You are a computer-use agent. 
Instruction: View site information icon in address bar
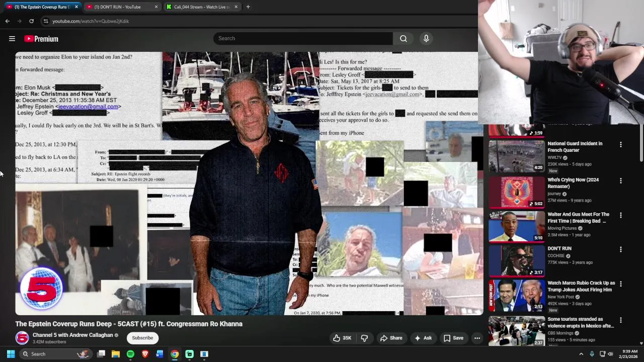tap(46, 21)
